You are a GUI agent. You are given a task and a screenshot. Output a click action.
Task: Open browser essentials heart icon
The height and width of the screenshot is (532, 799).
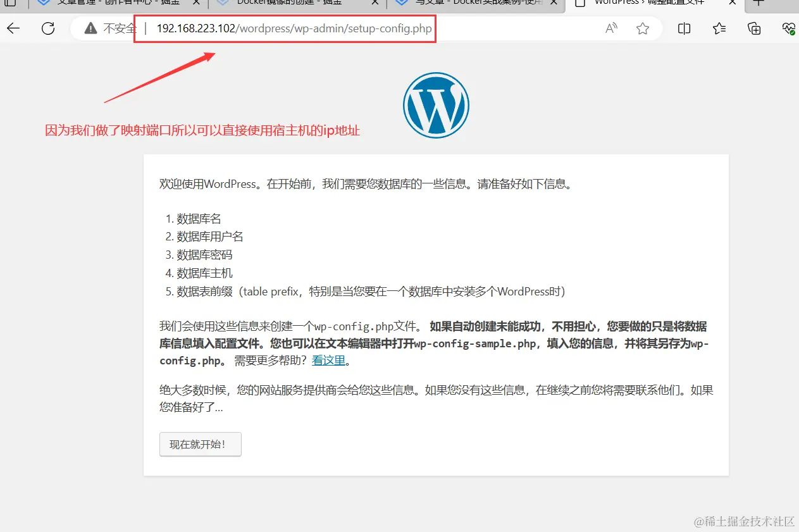click(x=788, y=28)
